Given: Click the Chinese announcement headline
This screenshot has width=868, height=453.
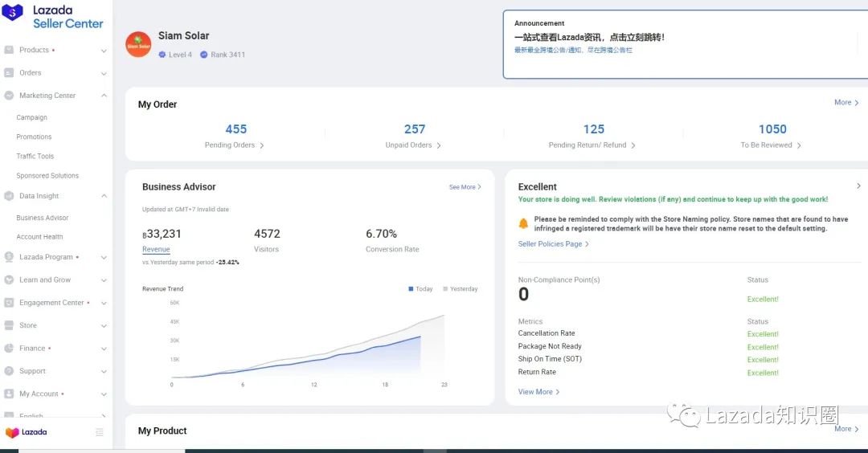Looking at the screenshot, I should coord(589,37).
